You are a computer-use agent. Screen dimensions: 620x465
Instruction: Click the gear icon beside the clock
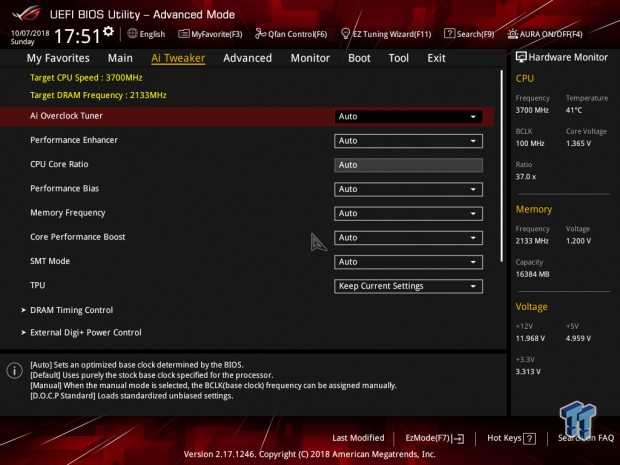click(x=108, y=31)
